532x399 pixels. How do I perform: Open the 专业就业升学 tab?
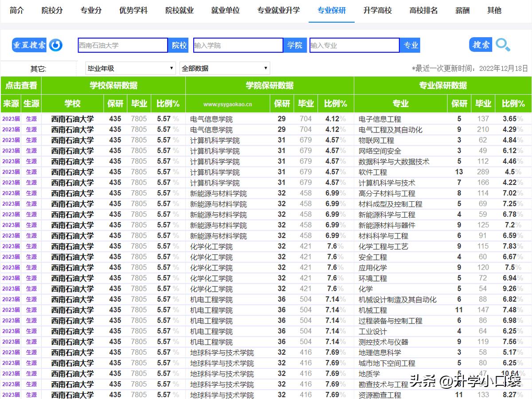coord(278,10)
